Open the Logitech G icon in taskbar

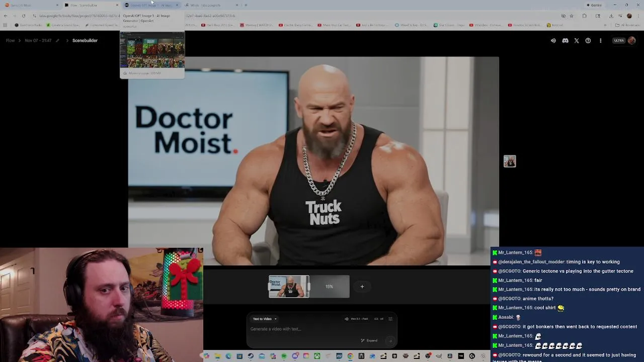click(x=472, y=356)
